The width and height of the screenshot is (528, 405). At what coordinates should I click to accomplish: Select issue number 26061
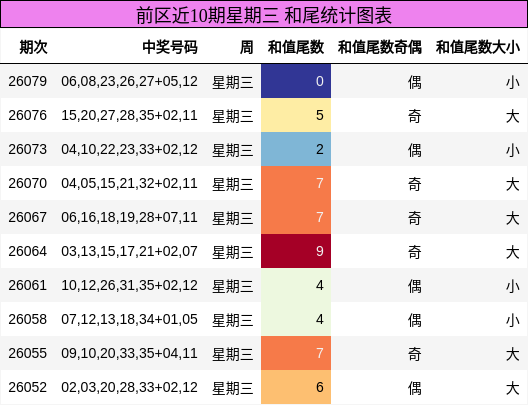(x=28, y=285)
